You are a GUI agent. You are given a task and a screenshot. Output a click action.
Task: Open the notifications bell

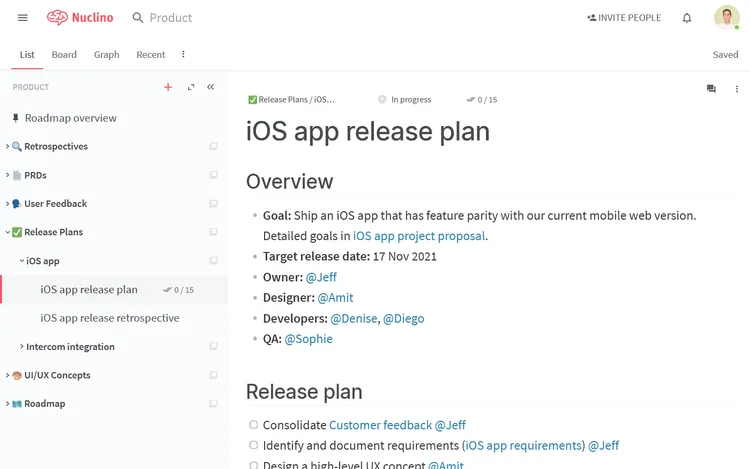pyautogui.click(x=687, y=18)
